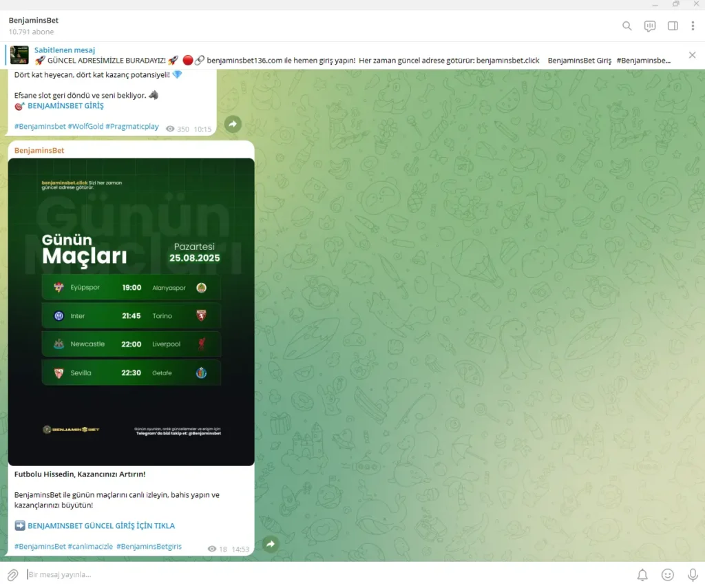Minimize the Telegram window
705x588 pixels.
tap(655, 5)
